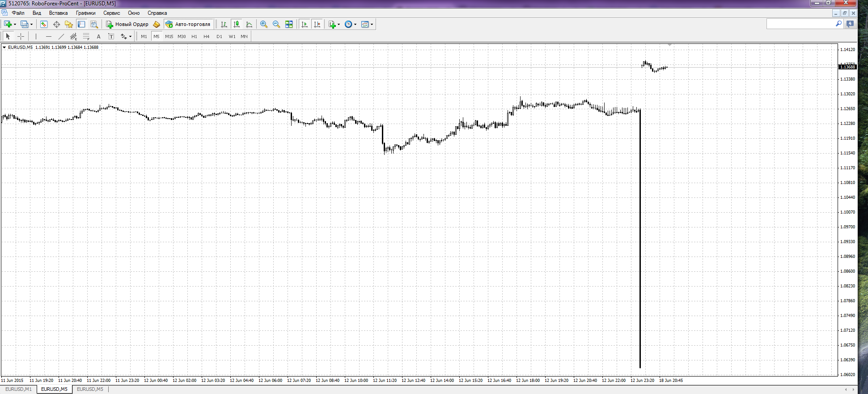Switch to W1 weekly timeframe
The image size is (868, 394).
(x=232, y=36)
